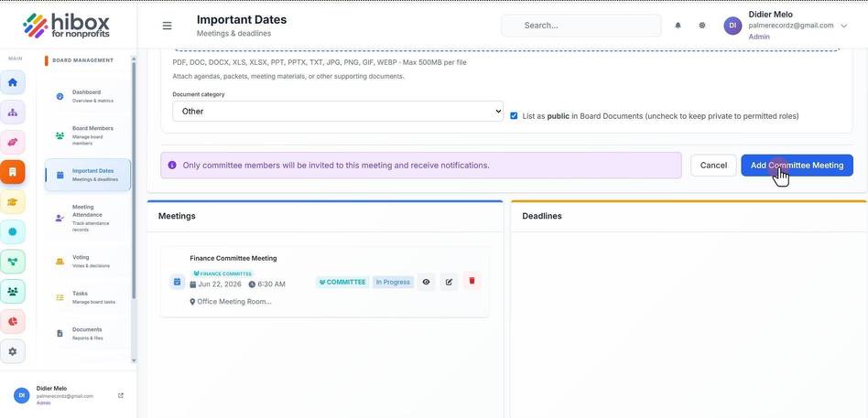Open the Voting menu item
The height and width of the screenshot is (418, 868).
coord(88,261)
